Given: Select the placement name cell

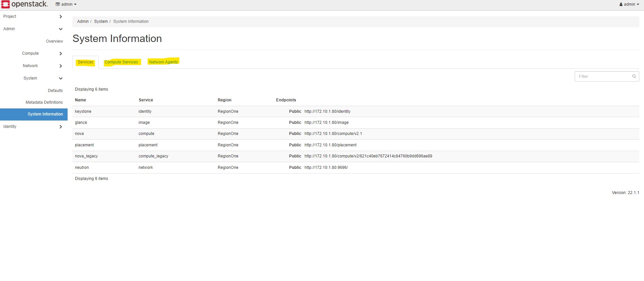Looking at the screenshot, I should 84,145.
